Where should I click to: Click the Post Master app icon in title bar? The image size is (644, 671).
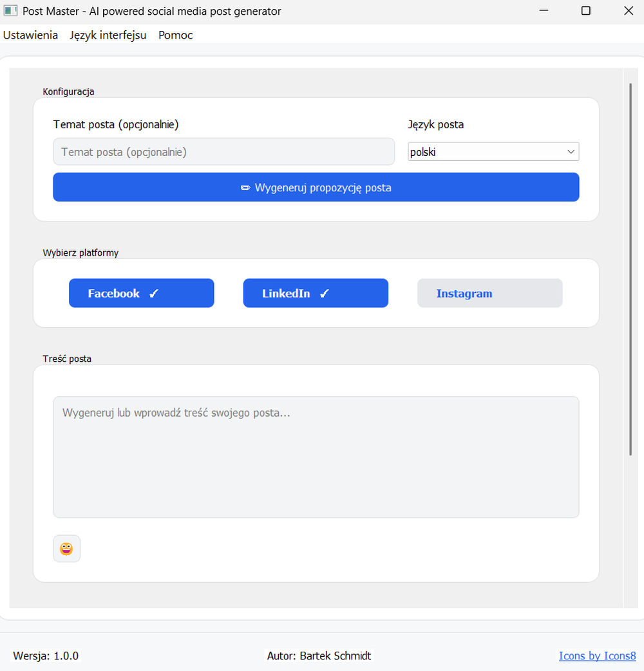point(10,11)
